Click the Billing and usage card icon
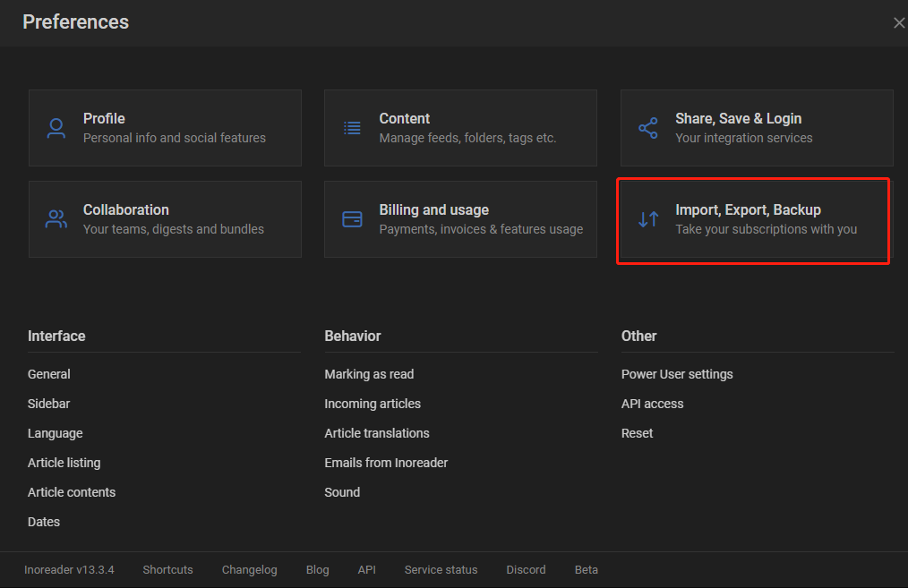 coord(352,219)
